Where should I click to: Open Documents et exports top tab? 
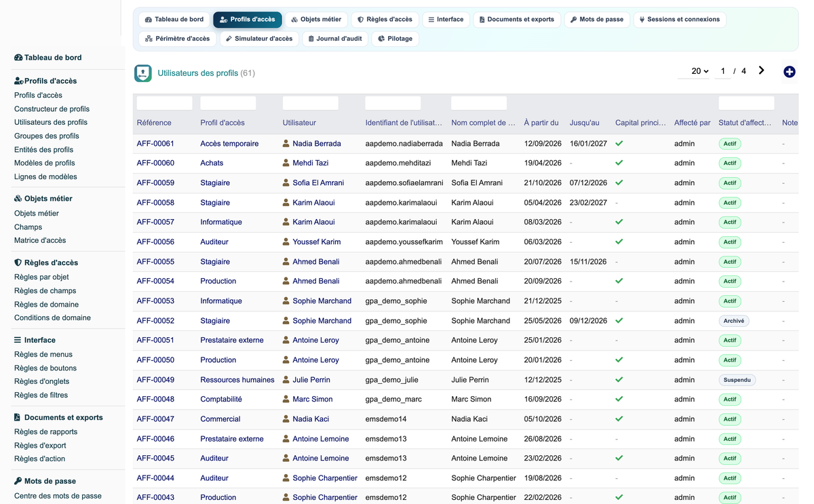(517, 20)
